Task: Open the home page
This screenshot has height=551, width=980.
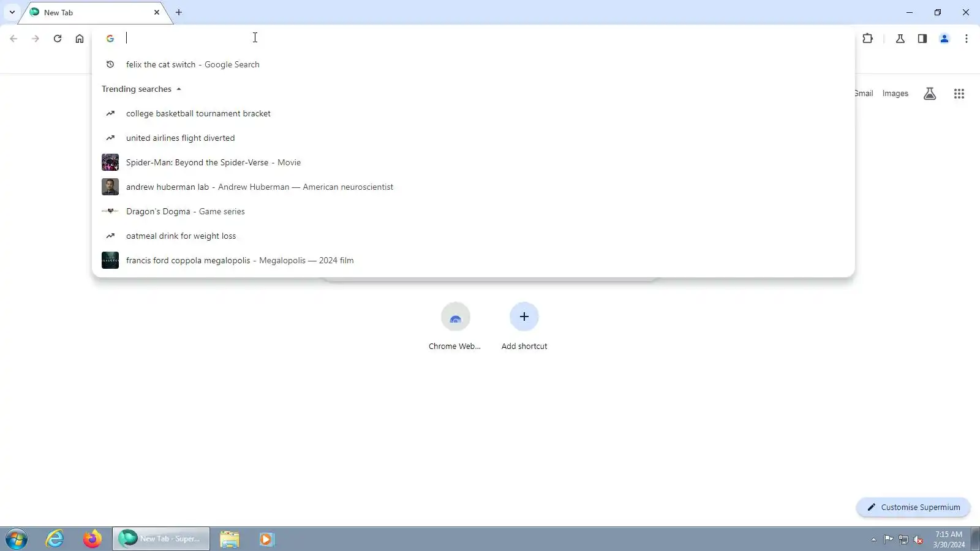Action: [80, 39]
